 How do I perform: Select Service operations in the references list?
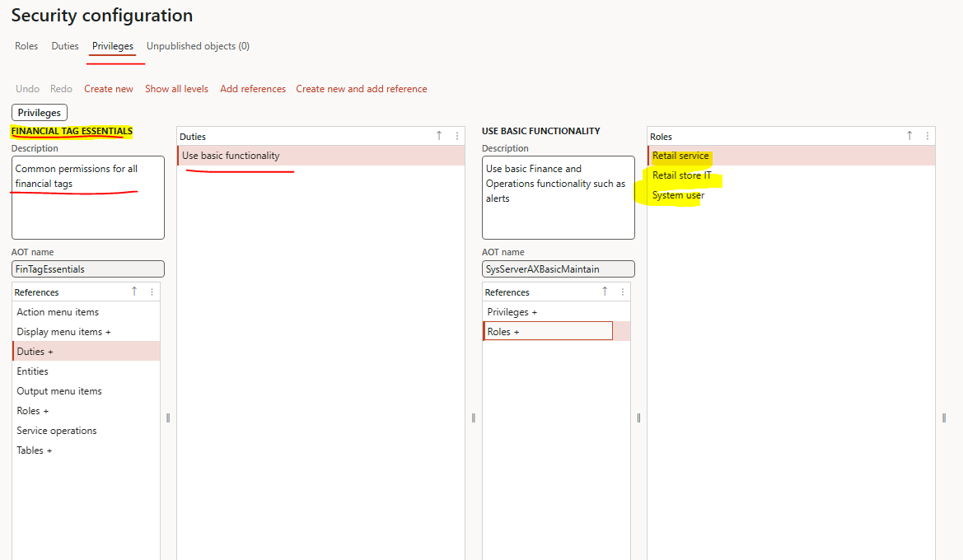click(x=57, y=431)
